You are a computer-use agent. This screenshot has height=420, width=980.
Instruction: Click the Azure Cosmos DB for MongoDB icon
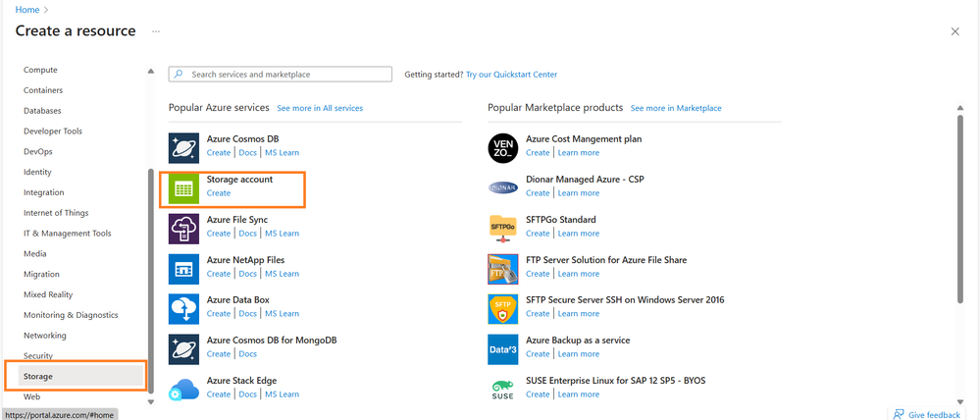tap(183, 348)
